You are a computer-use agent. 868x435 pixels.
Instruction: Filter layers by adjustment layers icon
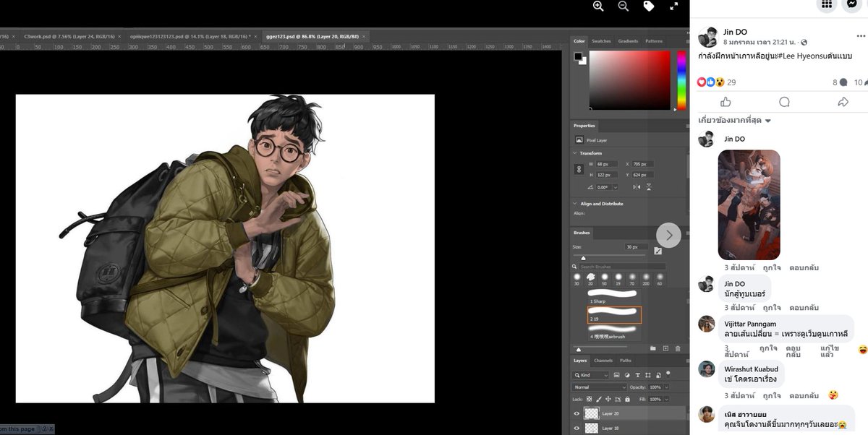627,375
